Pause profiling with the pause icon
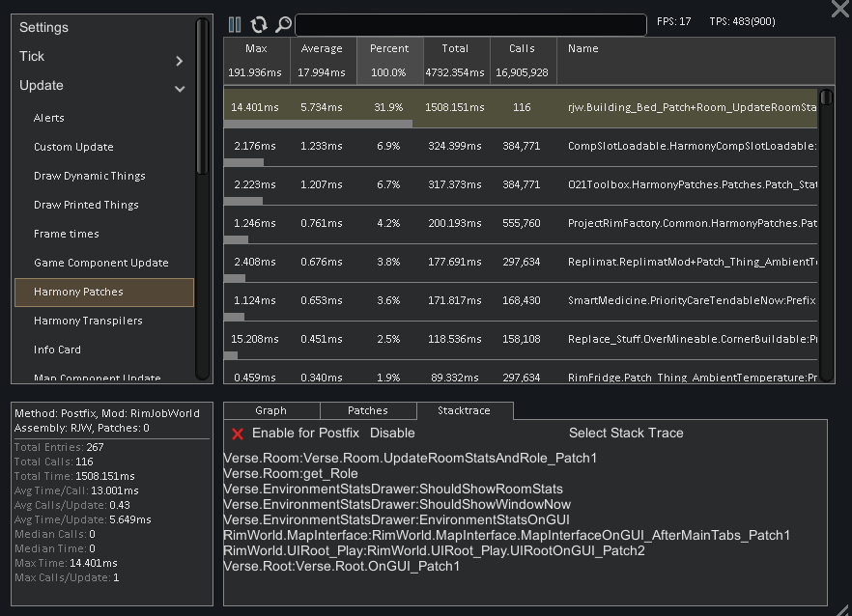 click(x=235, y=24)
